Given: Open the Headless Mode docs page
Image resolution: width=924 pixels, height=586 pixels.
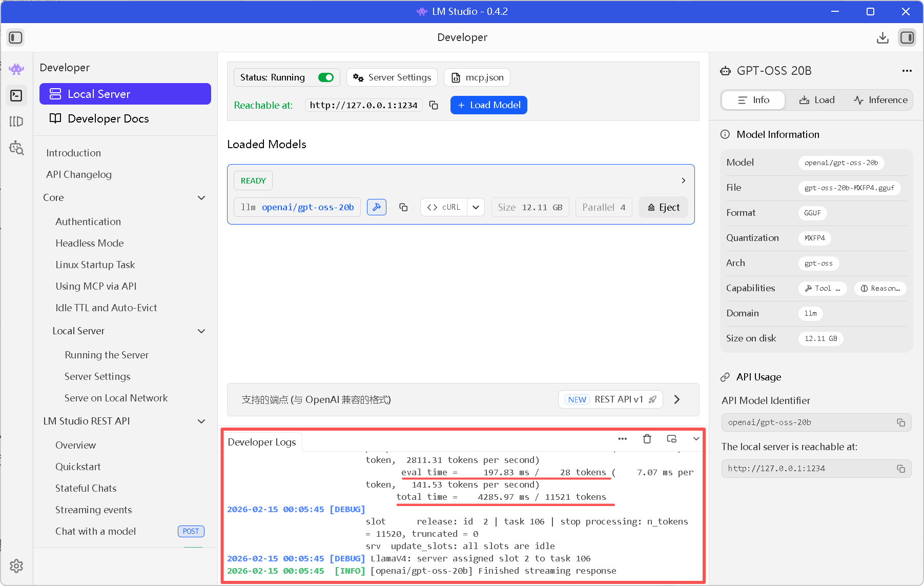Looking at the screenshot, I should (x=90, y=243).
